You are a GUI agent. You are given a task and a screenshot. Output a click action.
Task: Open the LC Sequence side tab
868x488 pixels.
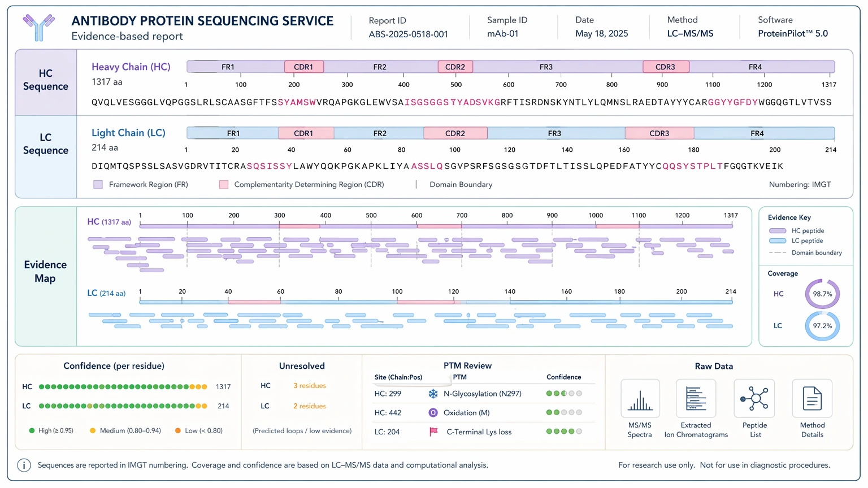[x=46, y=156]
